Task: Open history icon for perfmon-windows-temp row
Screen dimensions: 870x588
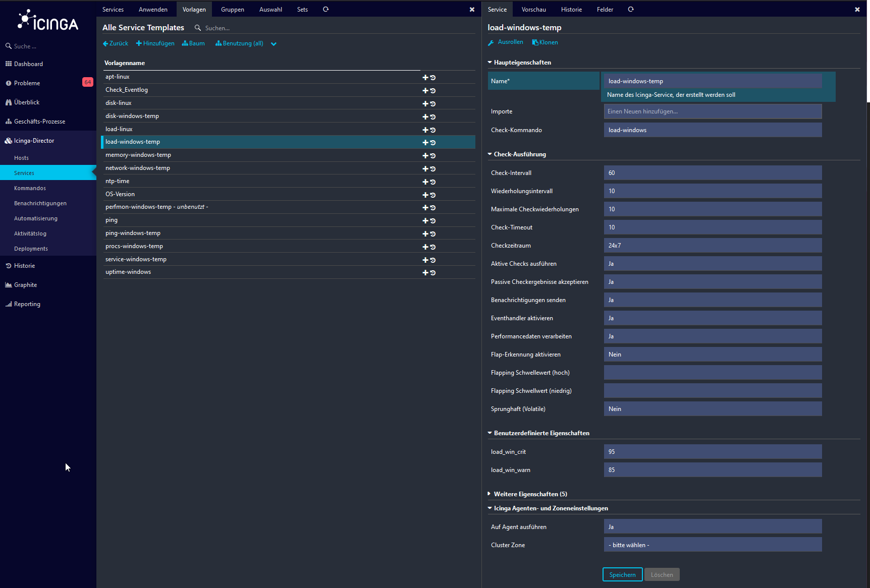Action: click(433, 208)
